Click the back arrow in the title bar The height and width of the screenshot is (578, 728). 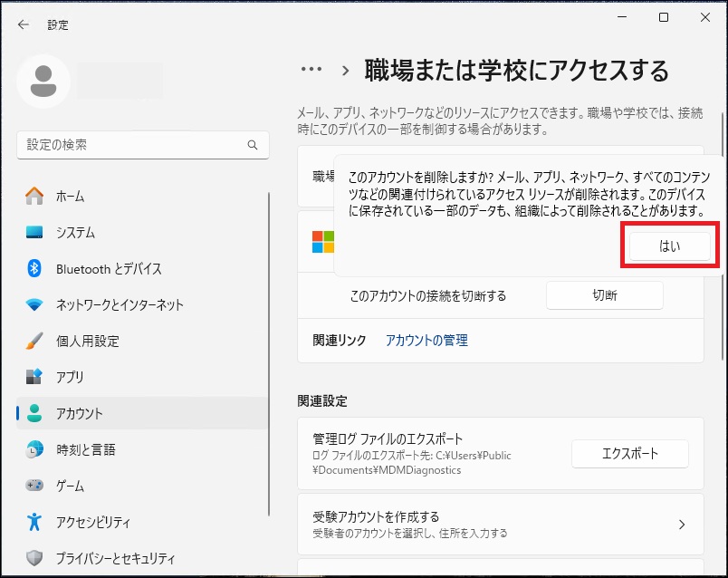pyautogui.click(x=24, y=24)
